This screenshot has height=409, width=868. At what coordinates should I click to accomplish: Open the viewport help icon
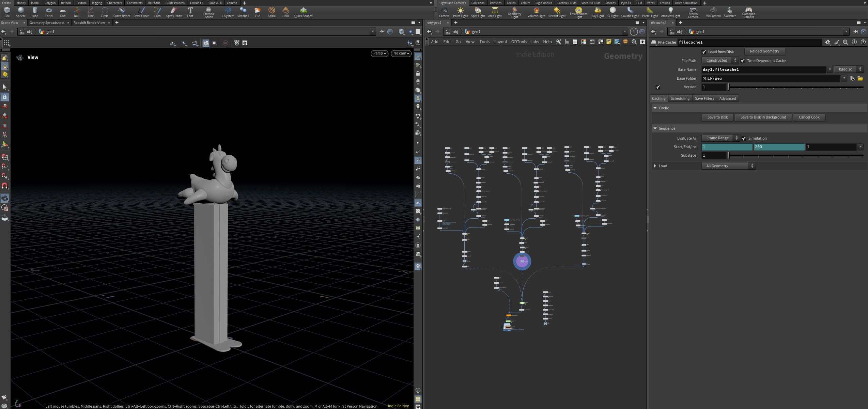tap(418, 43)
